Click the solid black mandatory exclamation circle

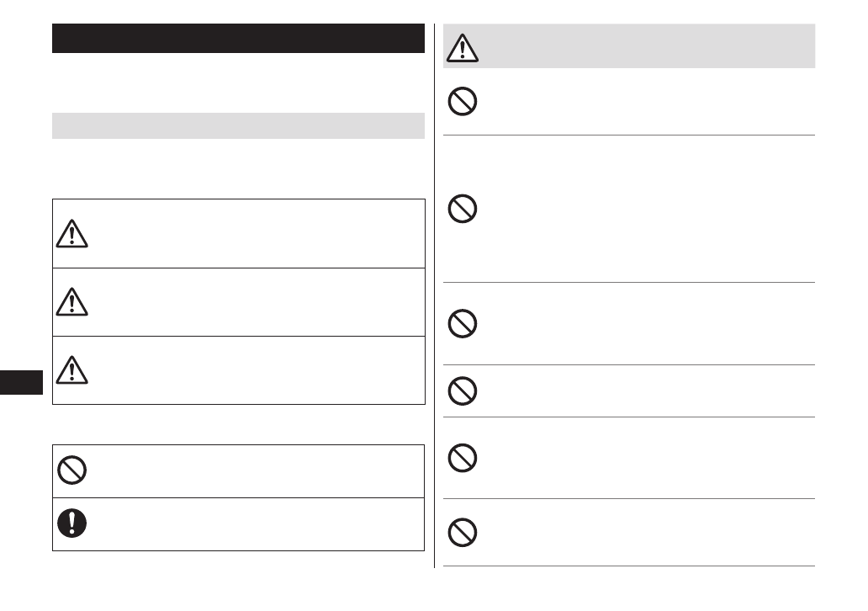[72, 523]
